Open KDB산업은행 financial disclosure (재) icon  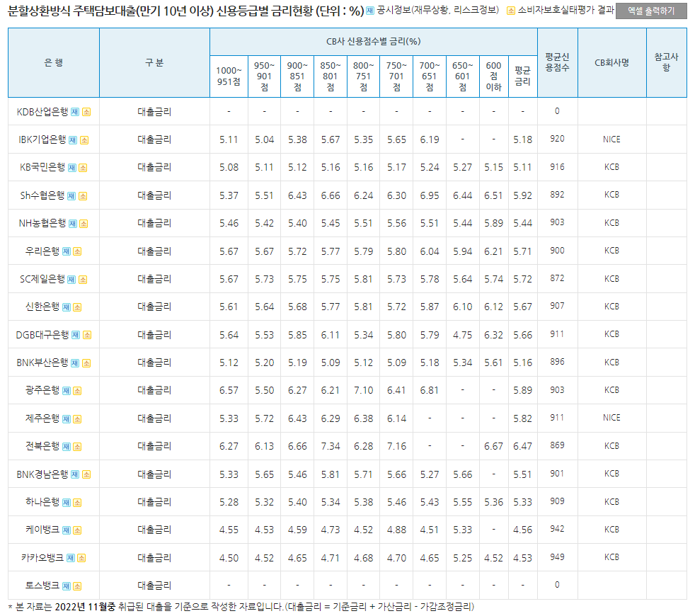(x=75, y=112)
